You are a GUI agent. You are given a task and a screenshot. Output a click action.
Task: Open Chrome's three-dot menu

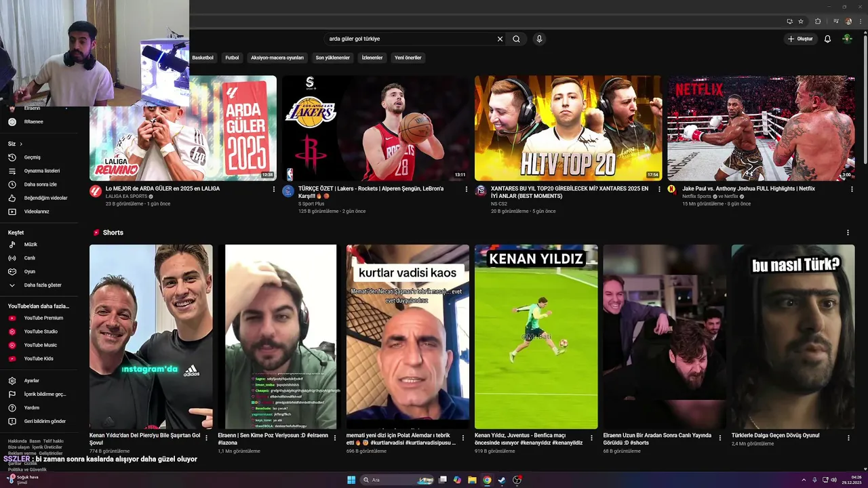(860, 21)
